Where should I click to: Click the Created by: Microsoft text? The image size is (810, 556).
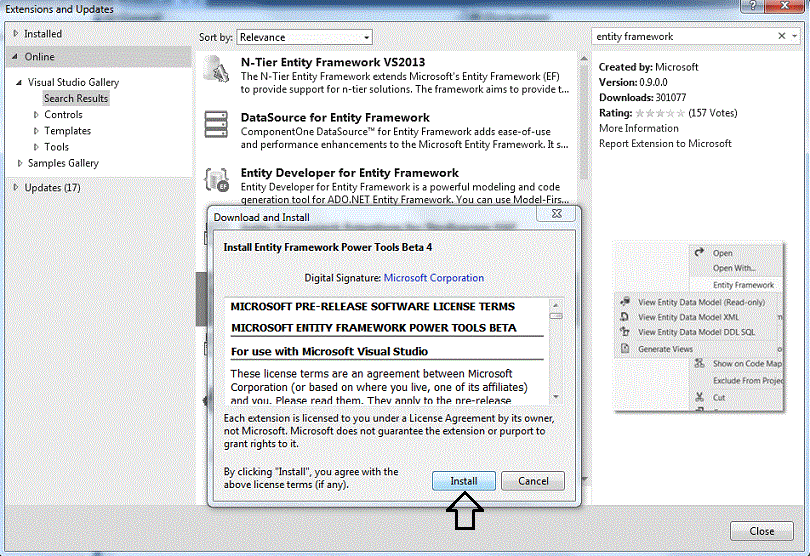point(648,67)
